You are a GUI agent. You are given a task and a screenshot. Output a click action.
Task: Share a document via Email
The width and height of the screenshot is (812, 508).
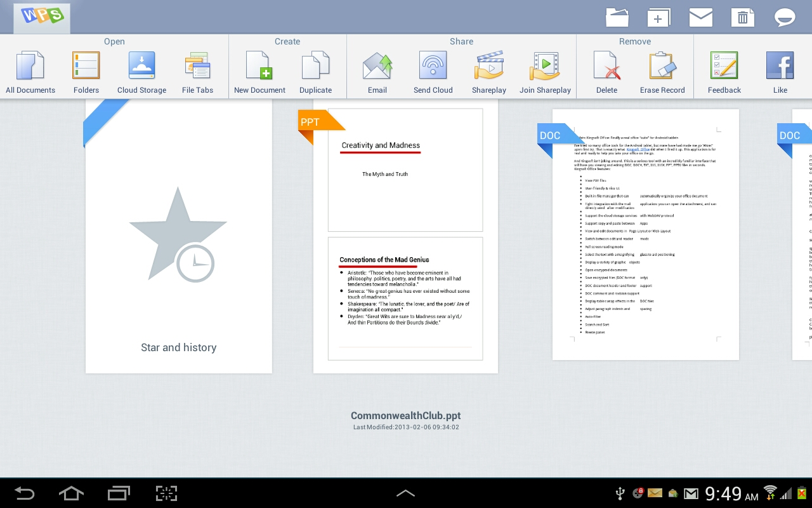[377, 70]
